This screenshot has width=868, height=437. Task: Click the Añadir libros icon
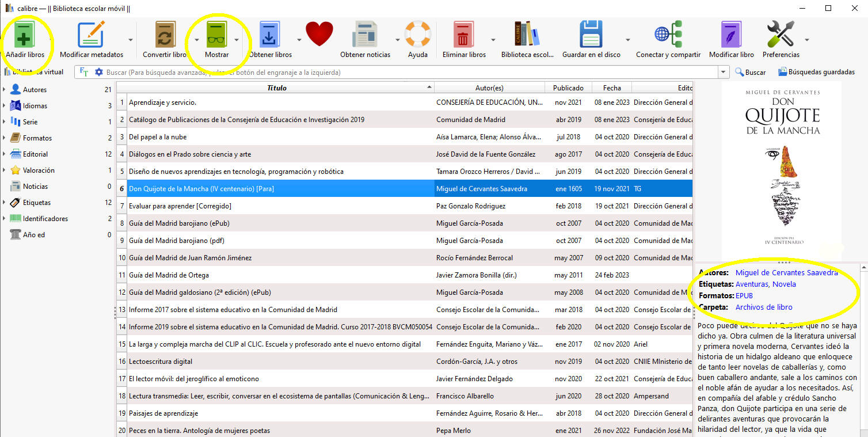point(25,36)
